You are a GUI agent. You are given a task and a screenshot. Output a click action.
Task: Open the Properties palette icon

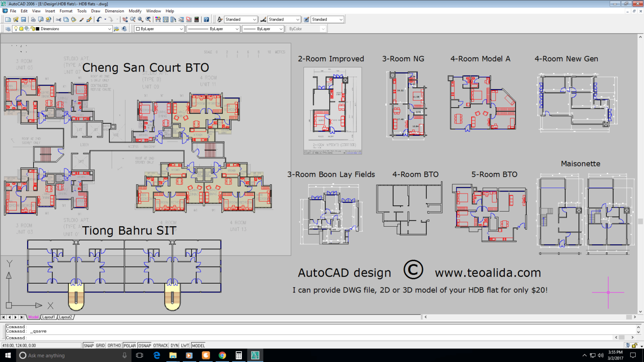[158, 19]
